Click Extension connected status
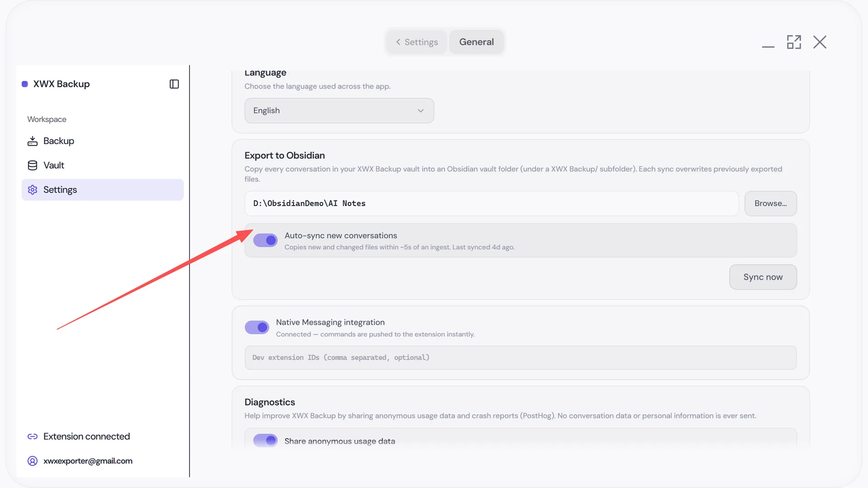The height and width of the screenshot is (488, 868). (x=86, y=436)
